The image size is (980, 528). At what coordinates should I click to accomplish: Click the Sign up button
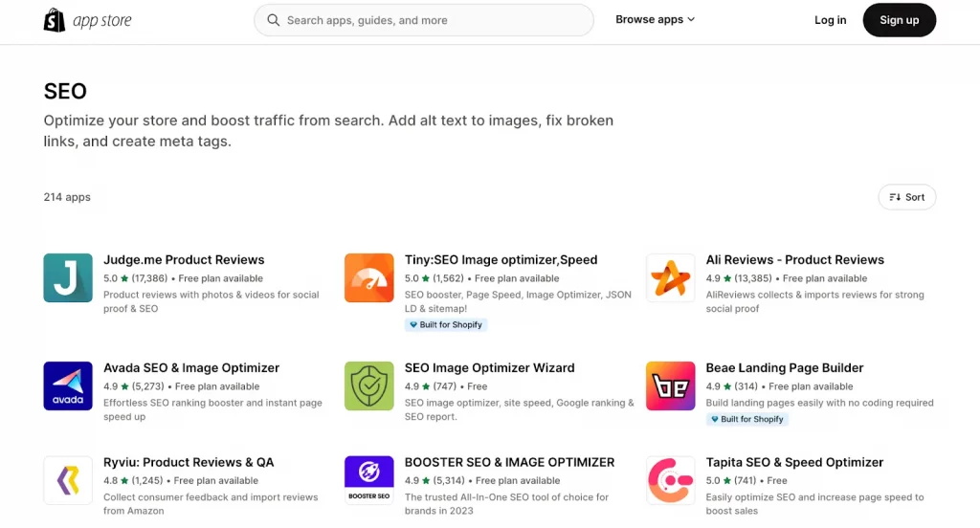pyautogui.click(x=900, y=20)
